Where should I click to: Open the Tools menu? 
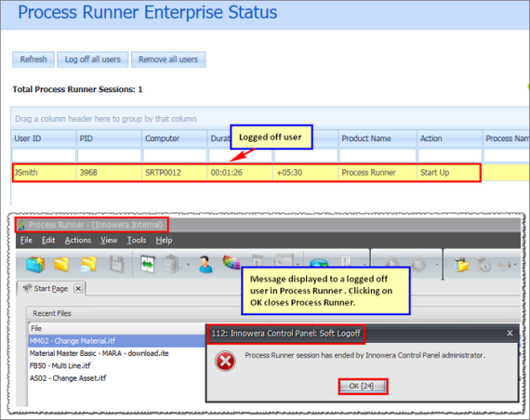coord(136,241)
